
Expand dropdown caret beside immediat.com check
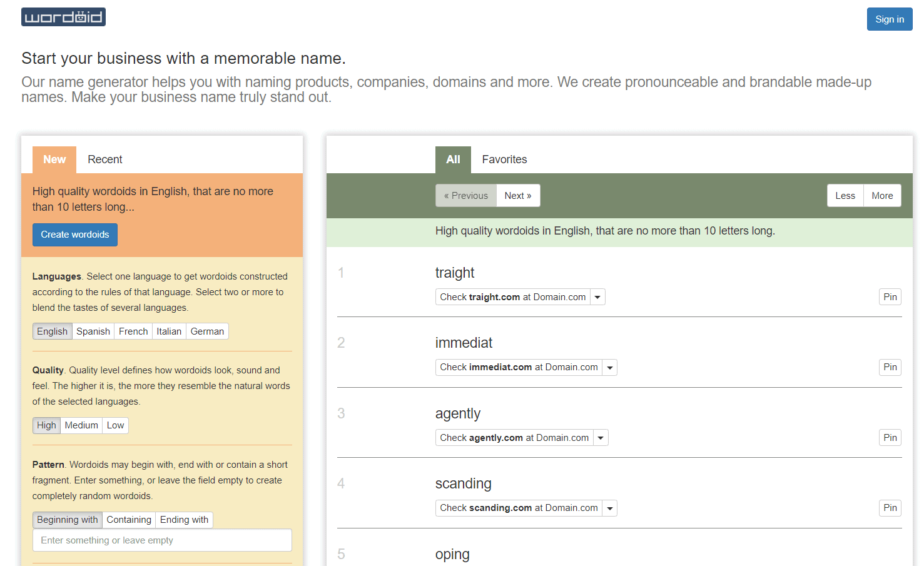pos(609,368)
